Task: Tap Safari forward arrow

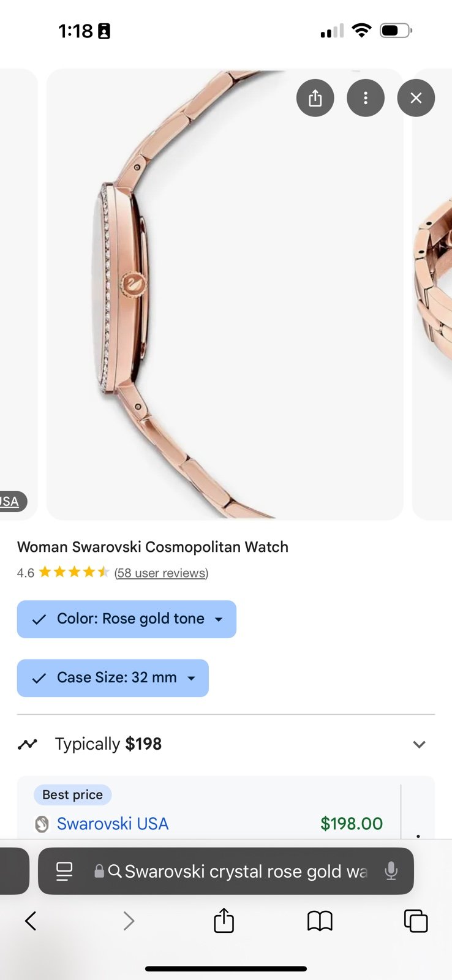Action: pos(128,921)
